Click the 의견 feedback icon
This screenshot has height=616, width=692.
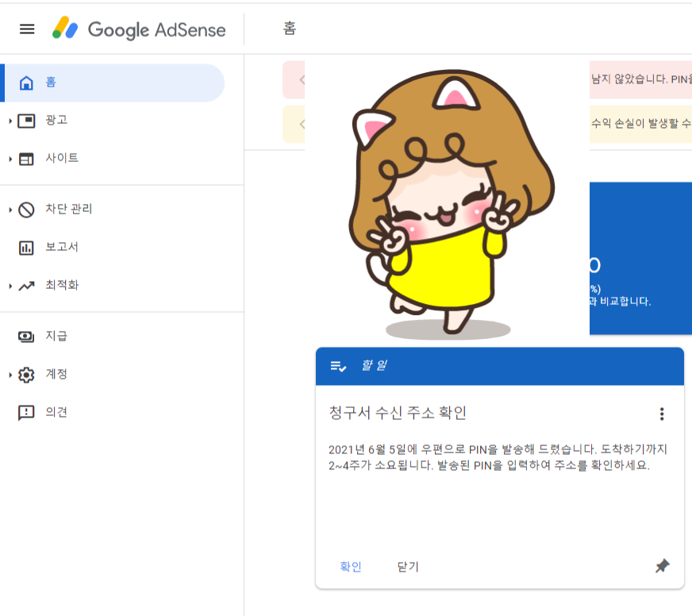[26, 413]
